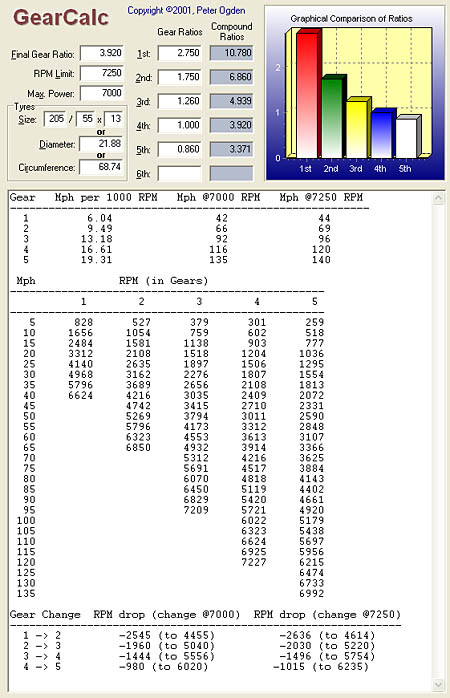The width and height of the screenshot is (450, 698).
Task: Click the GearCalc title logo
Action: point(61,18)
